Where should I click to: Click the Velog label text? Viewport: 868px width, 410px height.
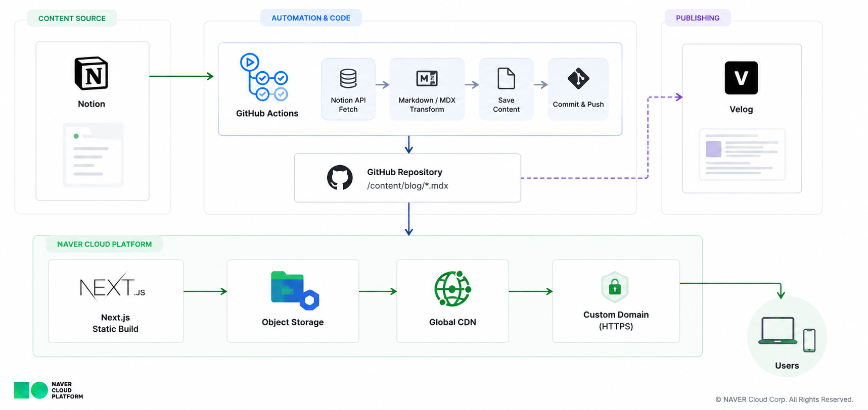point(741,110)
